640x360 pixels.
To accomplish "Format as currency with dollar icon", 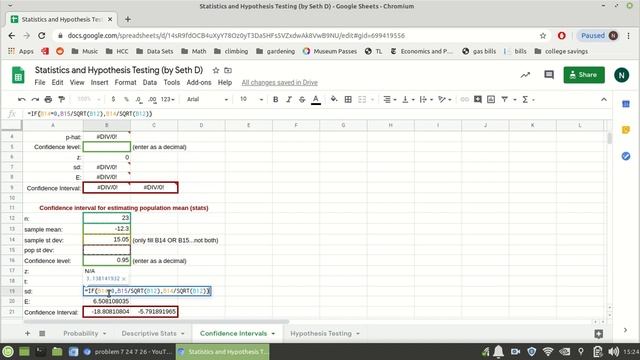I will pos(113,99).
